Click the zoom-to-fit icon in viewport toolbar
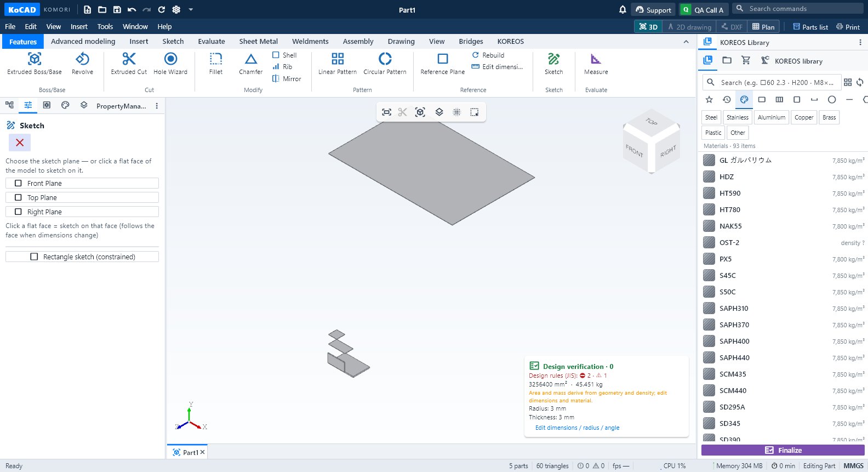The height and width of the screenshot is (472, 868). (x=386, y=112)
